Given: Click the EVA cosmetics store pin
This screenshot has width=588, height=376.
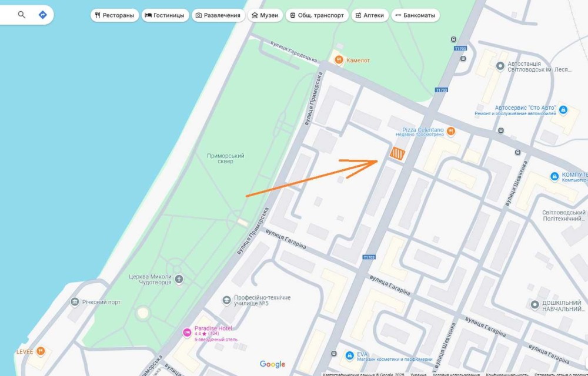Looking at the screenshot, I should (349, 355).
